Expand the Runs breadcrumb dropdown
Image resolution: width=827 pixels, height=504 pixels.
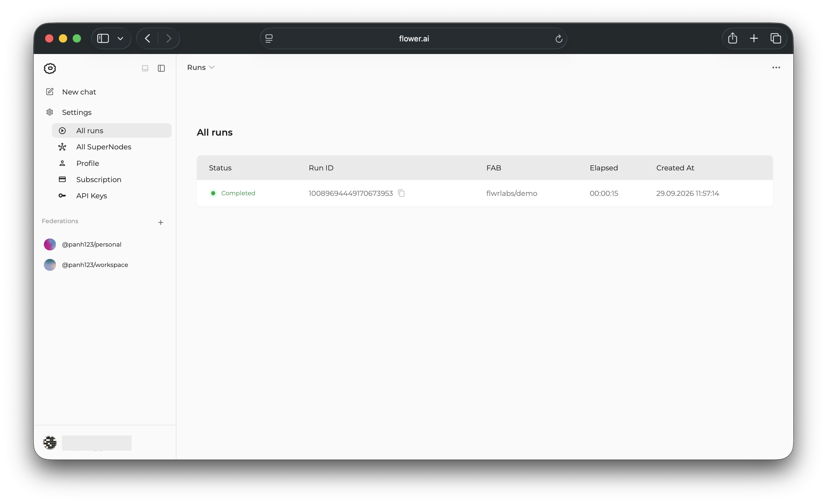pos(201,67)
